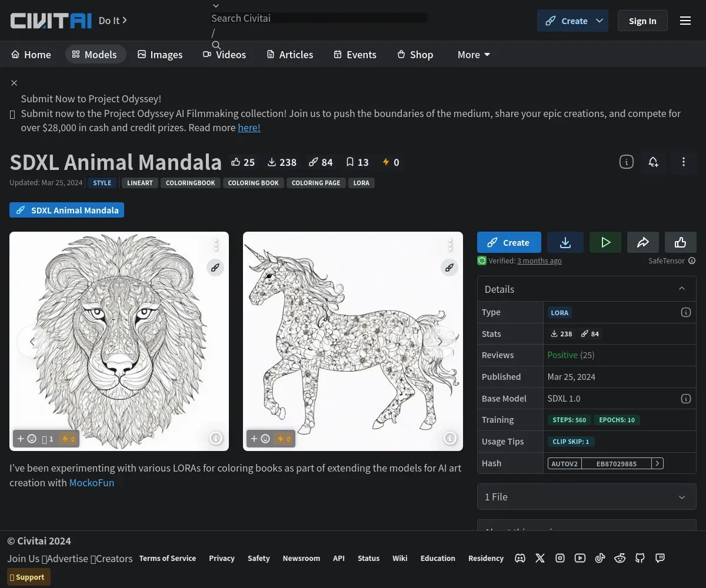Open the hamburger menu at top right

pos(685,21)
